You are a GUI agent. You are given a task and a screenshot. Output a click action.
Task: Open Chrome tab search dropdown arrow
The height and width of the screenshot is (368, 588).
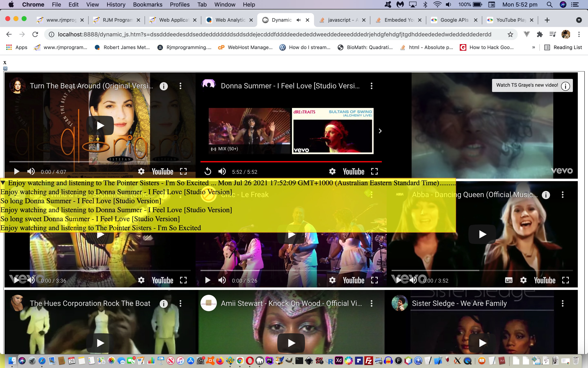(579, 20)
